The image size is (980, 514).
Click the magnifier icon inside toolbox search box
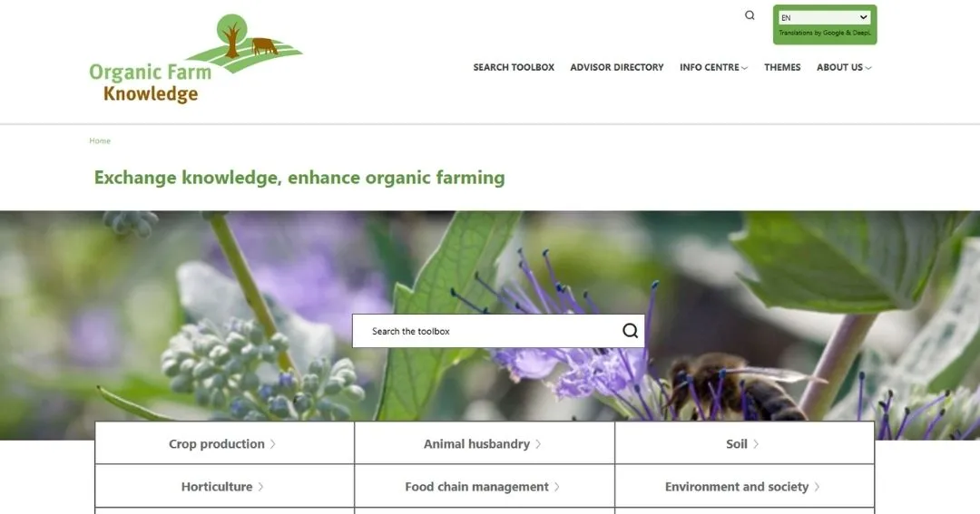tap(630, 331)
